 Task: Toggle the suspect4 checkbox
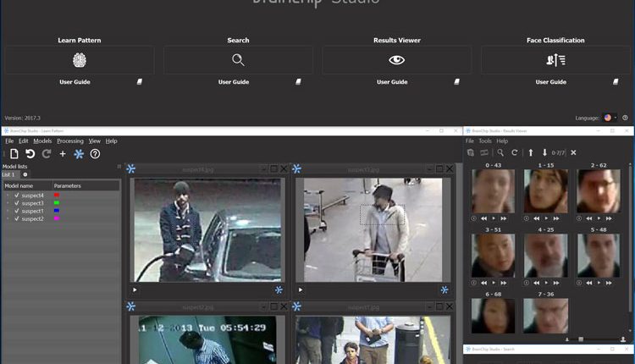coord(17,196)
